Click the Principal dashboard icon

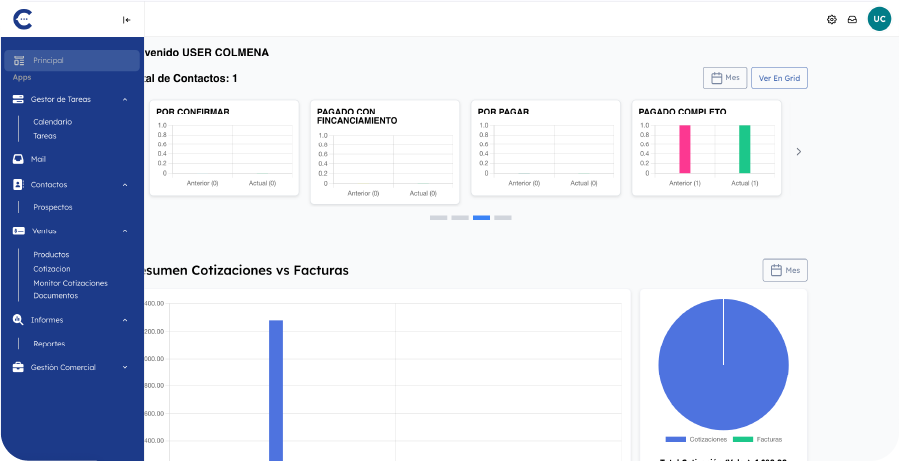[x=19, y=60]
